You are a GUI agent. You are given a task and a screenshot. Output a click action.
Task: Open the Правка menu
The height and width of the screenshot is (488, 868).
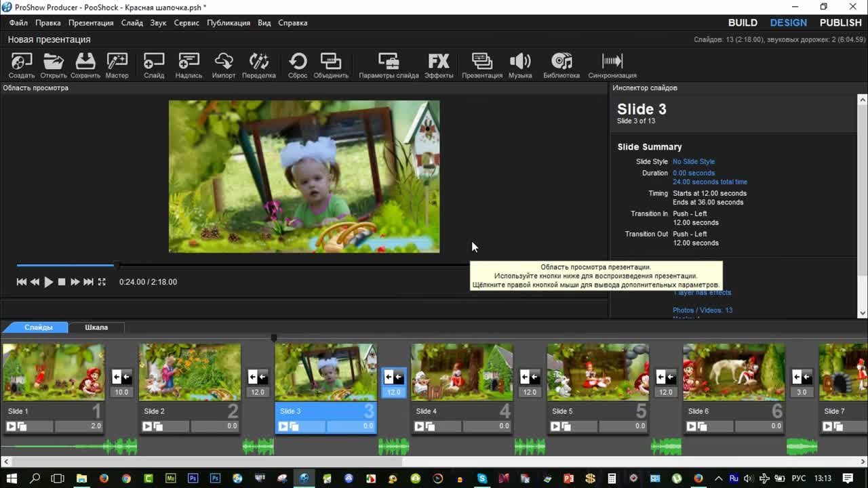point(48,23)
